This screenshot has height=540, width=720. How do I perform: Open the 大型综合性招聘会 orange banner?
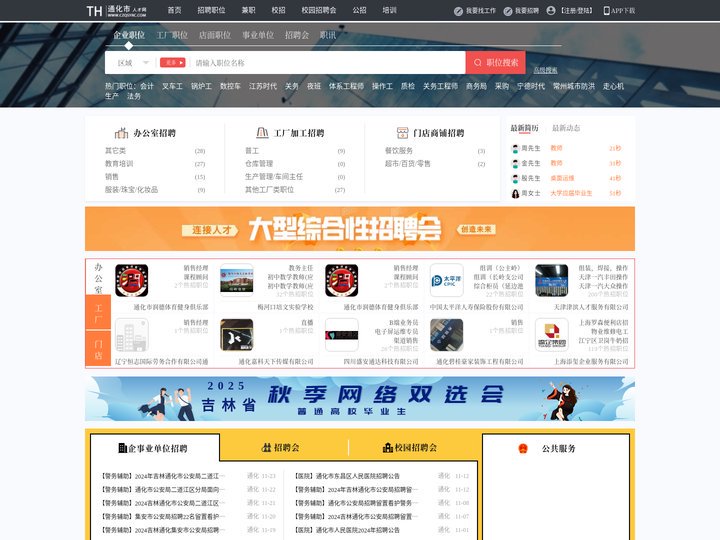pos(360,229)
